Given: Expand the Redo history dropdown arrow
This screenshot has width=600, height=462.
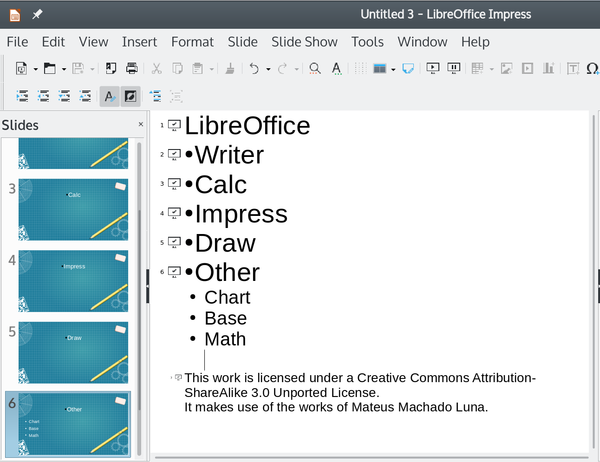Looking at the screenshot, I should pos(297,69).
